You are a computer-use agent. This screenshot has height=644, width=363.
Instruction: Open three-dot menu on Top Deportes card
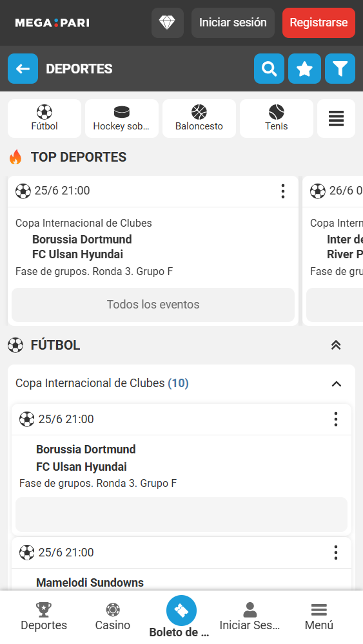click(x=283, y=191)
